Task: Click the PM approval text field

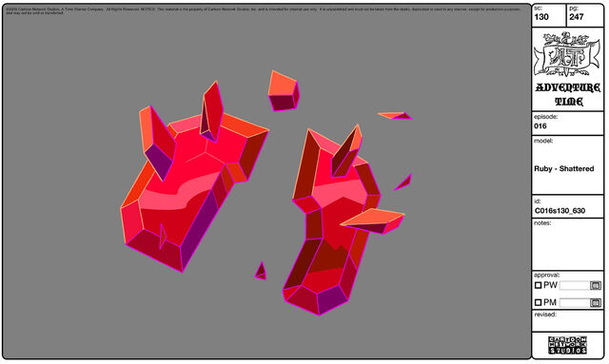Action: pyautogui.click(x=575, y=302)
